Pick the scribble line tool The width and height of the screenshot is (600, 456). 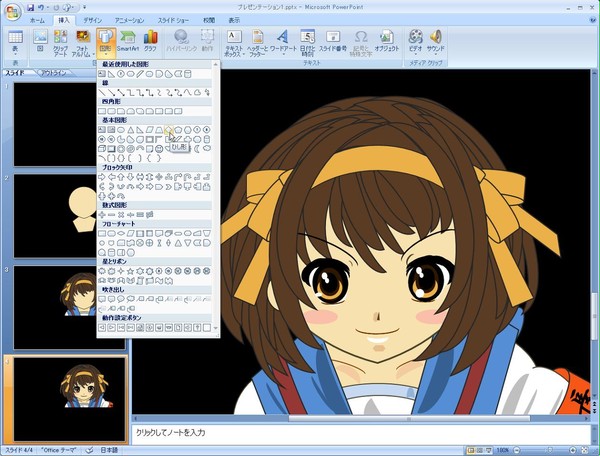pyautogui.click(x=207, y=93)
